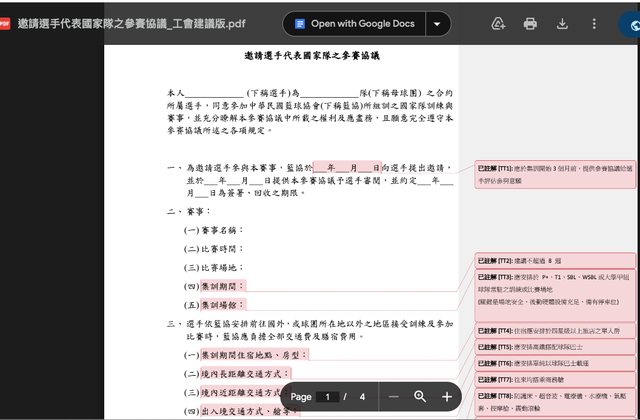The height and width of the screenshot is (420, 640).
Task: Click the TT4 comment about accommodation
Action: 554,330
